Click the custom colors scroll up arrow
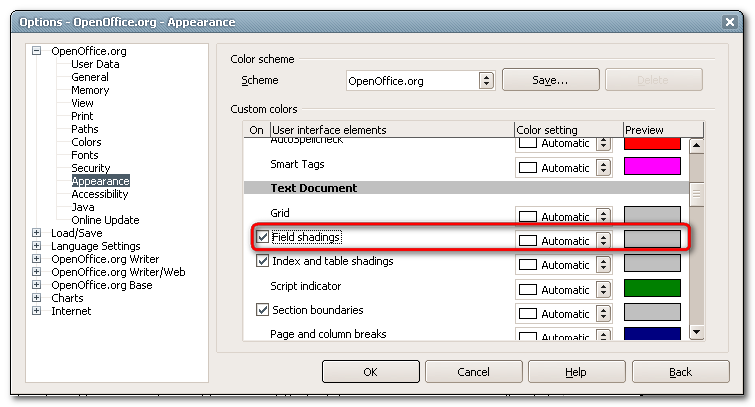 coord(697,145)
